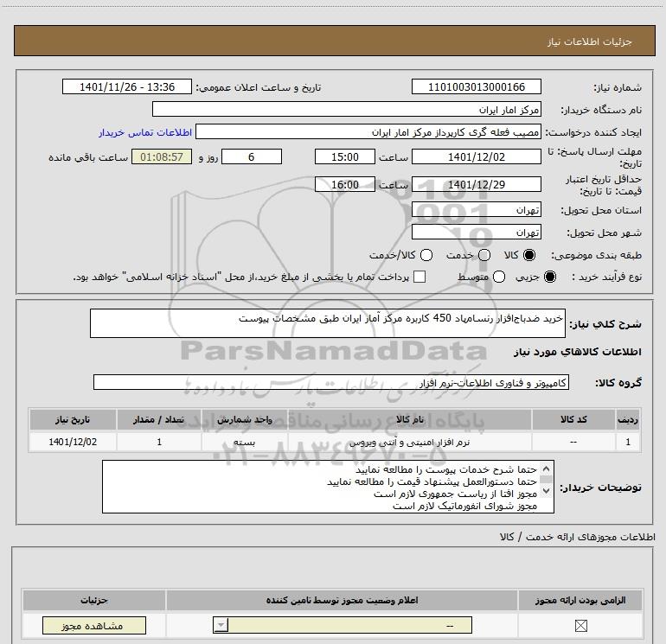Click the buyer note مجوز شورای انفورماتیک لازم است
The image size is (666, 644).
click(x=464, y=506)
